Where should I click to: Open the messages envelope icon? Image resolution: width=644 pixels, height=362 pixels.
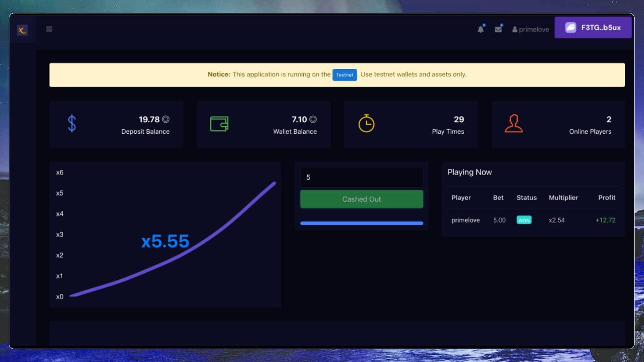coord(498,29)
